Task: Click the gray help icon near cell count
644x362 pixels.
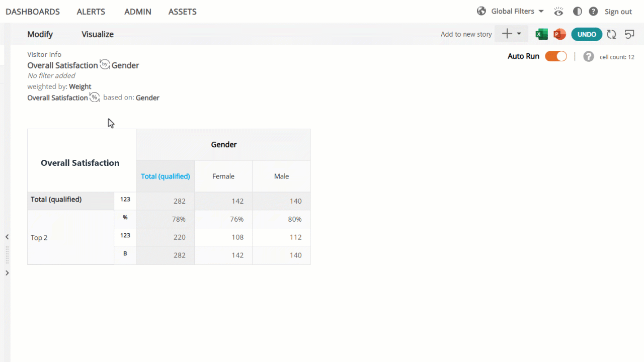Action: point(589,56)
